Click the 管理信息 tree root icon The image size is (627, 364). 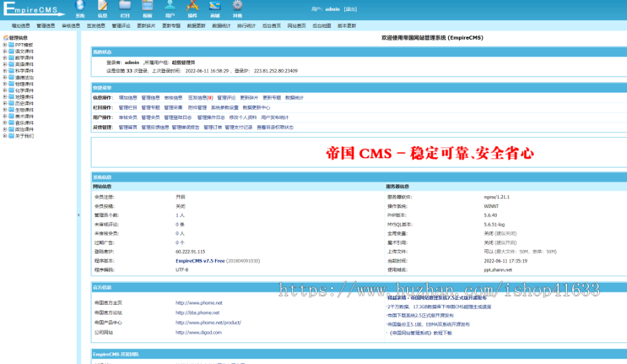(x=6, y=38)
